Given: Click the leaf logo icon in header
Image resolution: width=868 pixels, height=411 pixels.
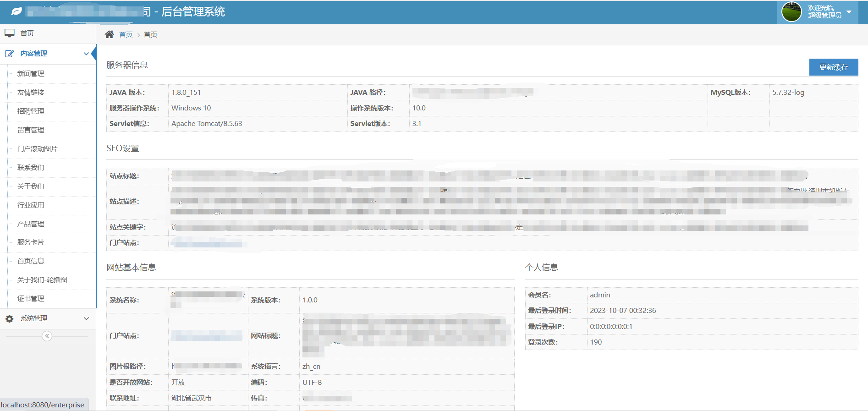Looking at the screenshot, I should point(16,11).
